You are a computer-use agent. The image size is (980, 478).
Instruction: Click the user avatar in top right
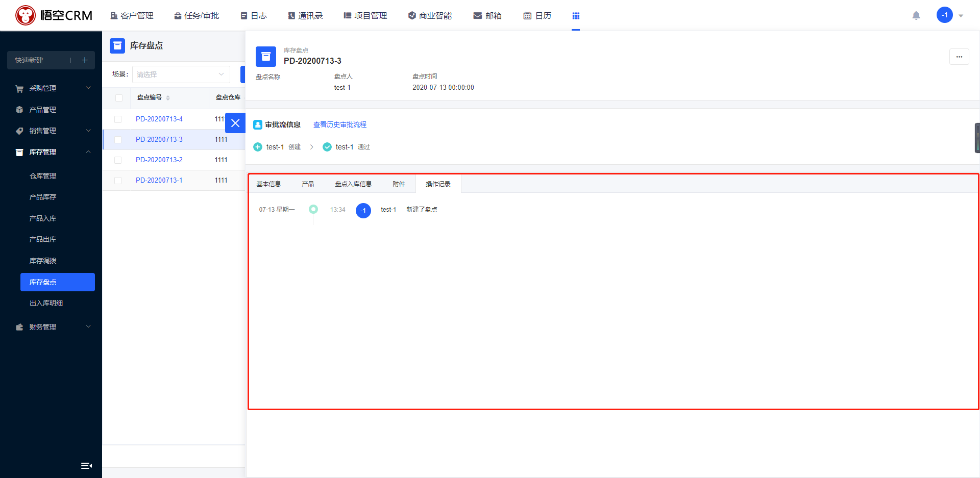click(945, 15)
